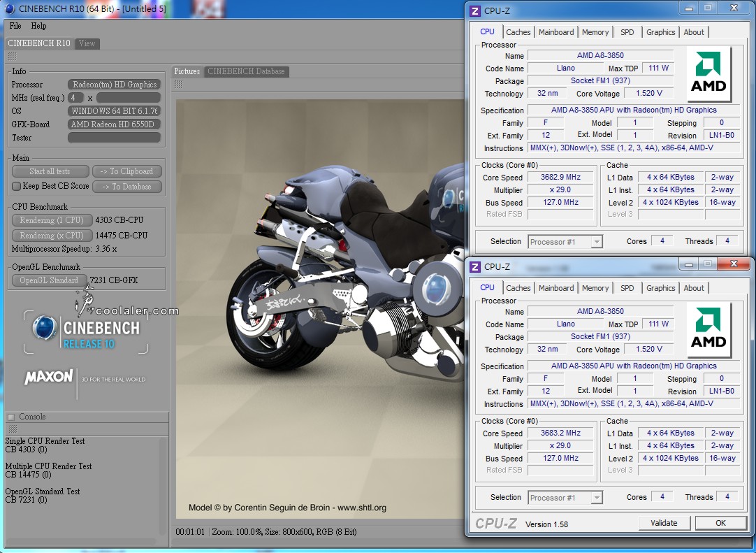Image resolution: width=756 pixels, height=553 pixels.
Task: Open About tab in CPU-Z window with Validate button
Action: point(694,288)
